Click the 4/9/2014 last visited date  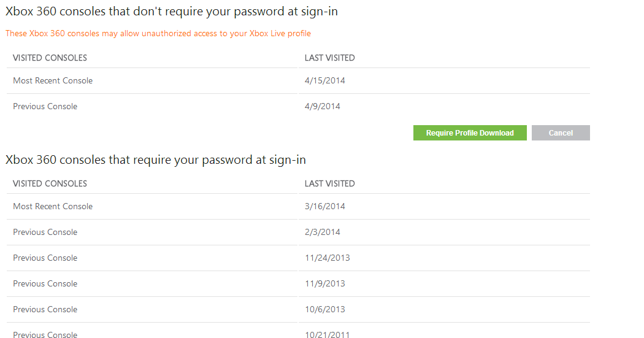pos(323,107)
